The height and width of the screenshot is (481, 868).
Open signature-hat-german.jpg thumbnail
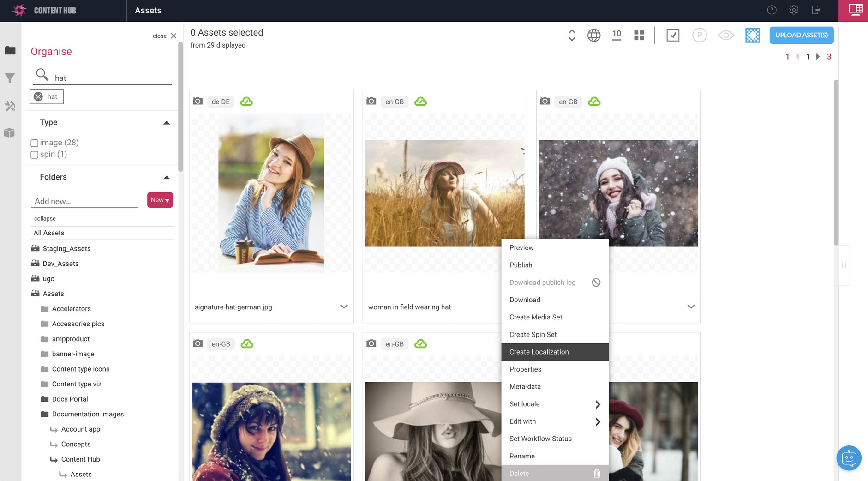[x=271, y=193]
